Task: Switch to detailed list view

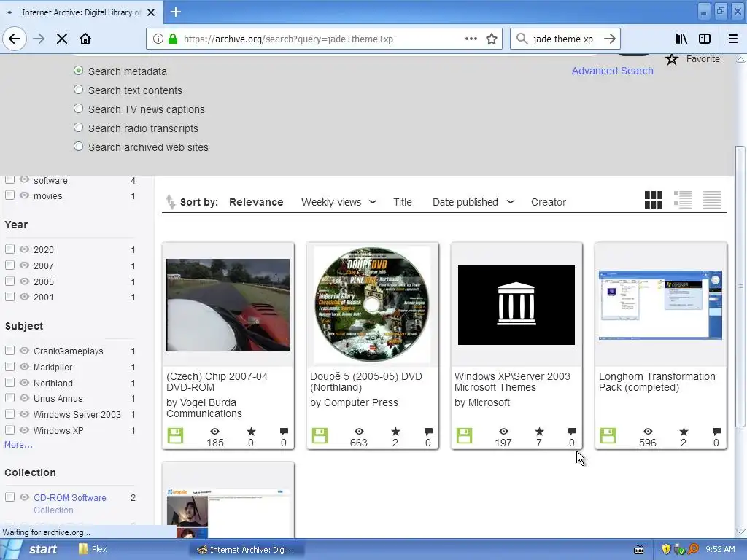Action: (x=683, y=200)
